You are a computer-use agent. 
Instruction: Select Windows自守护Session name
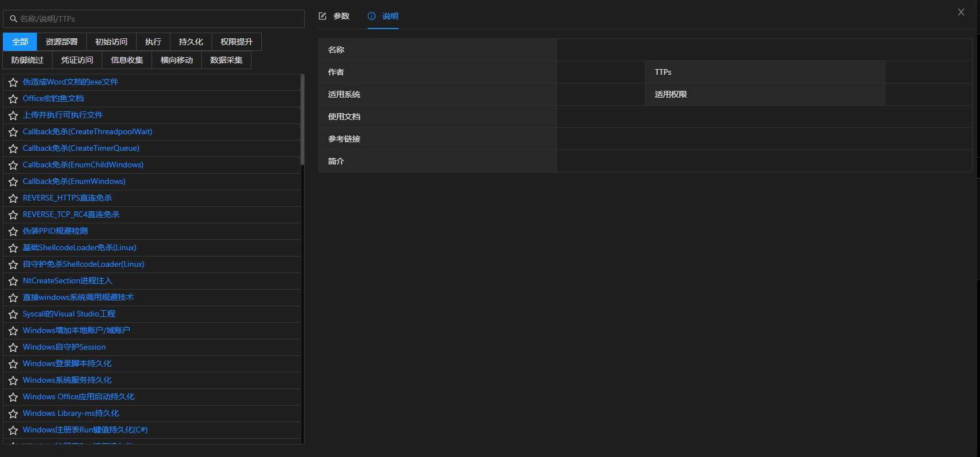64,347
